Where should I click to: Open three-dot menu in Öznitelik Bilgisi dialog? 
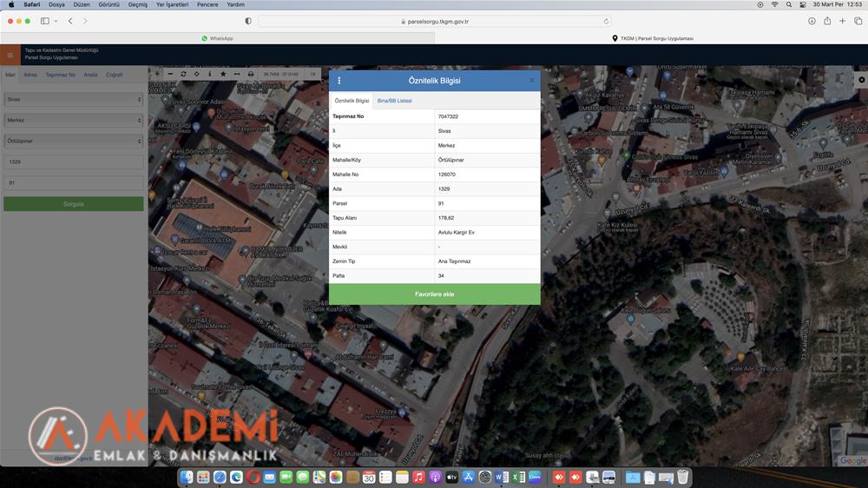tap(339, 81)
